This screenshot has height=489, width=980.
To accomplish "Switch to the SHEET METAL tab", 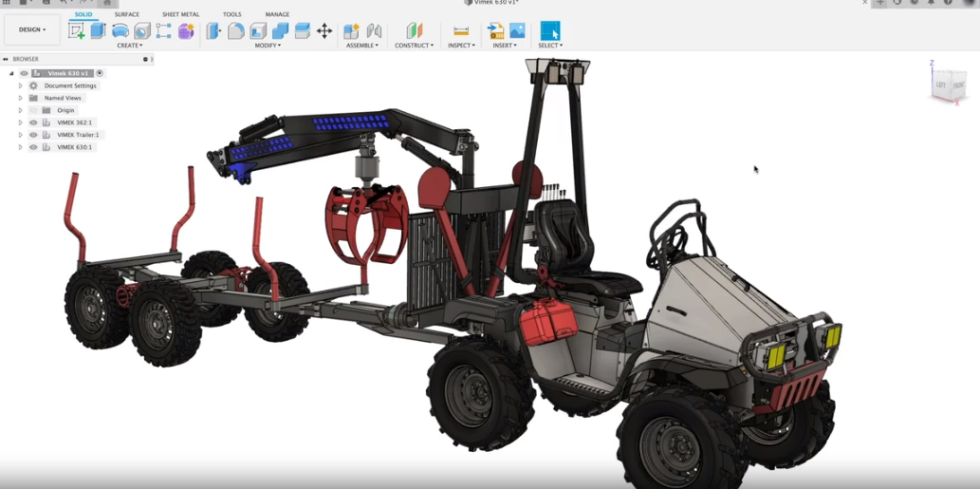I will 180,14.
